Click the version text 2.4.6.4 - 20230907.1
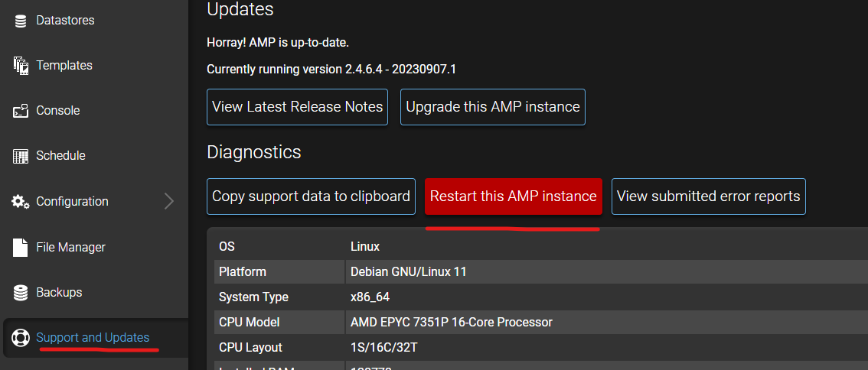 (x=401, y=69)
